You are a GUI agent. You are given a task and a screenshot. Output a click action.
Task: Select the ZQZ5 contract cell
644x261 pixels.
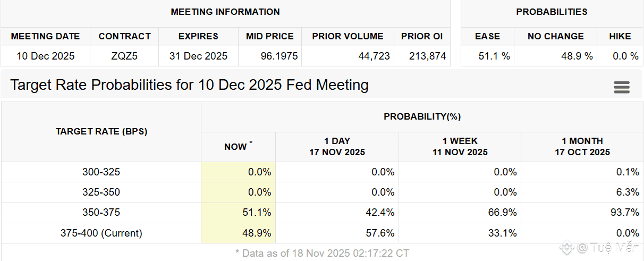point(124,56)
